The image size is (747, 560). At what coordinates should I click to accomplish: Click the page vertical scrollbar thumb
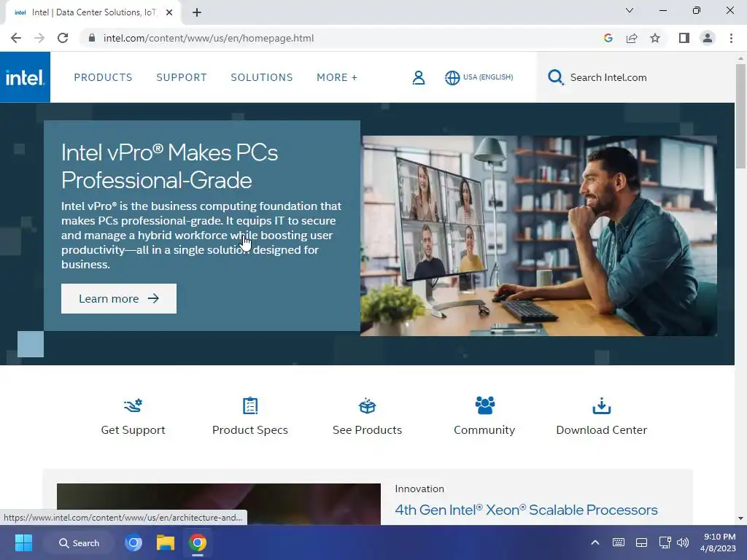(x=740, y=116)
